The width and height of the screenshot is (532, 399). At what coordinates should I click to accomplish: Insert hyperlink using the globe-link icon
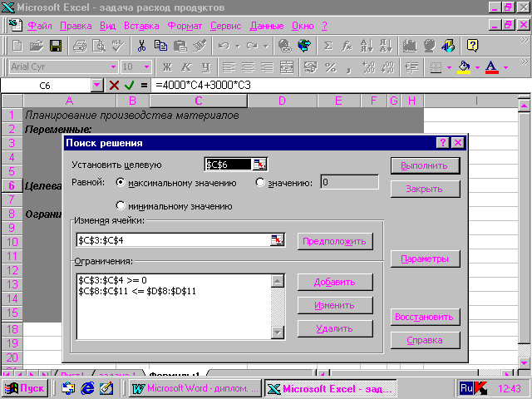click(285, 46)
